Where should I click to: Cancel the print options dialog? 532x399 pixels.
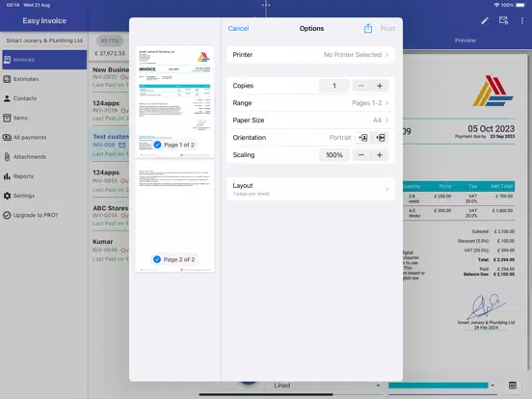(x=238, y=29)
